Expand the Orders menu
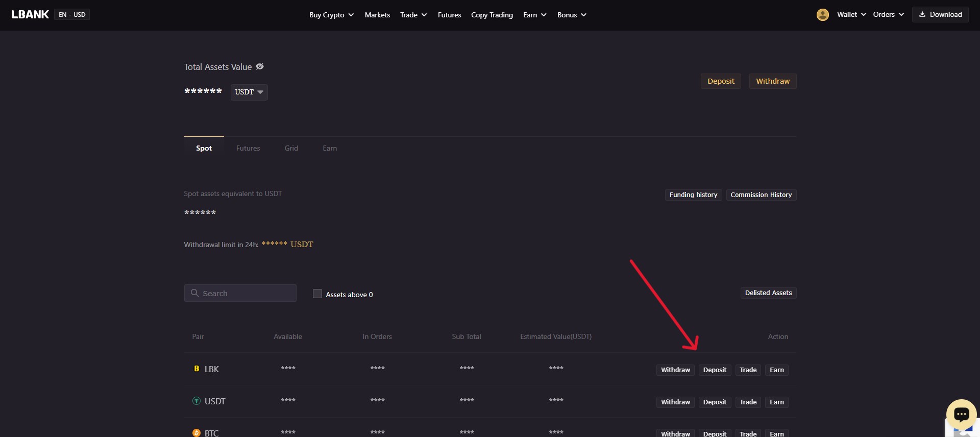Viewport: 980px width, 437px height. point(888,14)
